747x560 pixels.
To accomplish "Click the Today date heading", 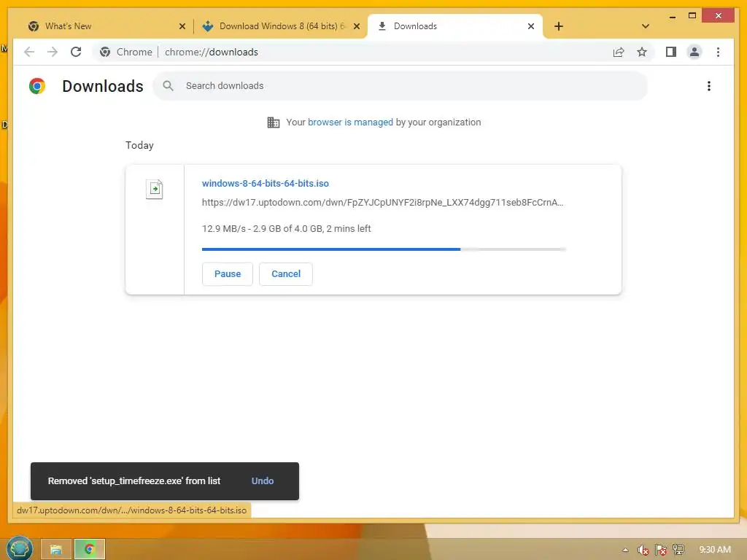I will point(139,145).
